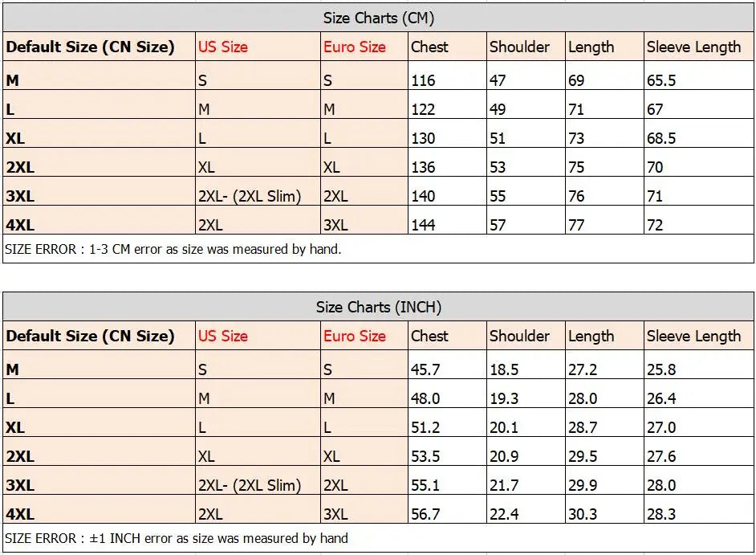756x555 pixels.
Task: Select the 4XL row label in CM chart
Action: tap(20, 225)
